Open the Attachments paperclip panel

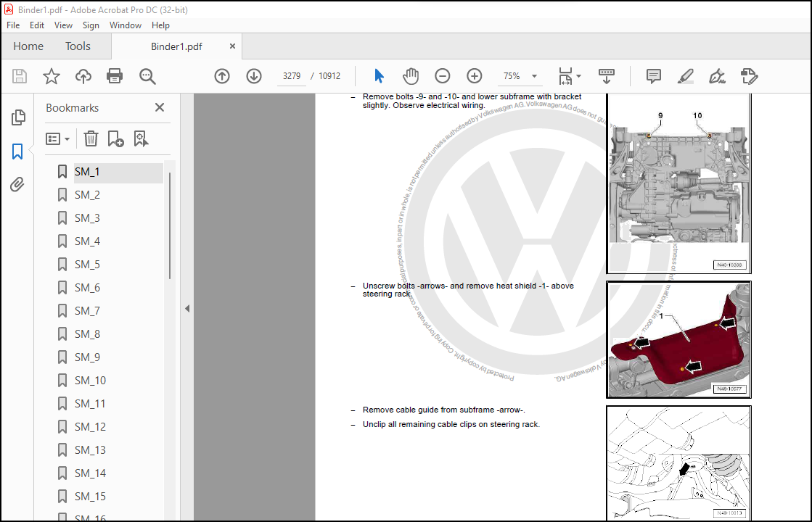tap(17, 185)
